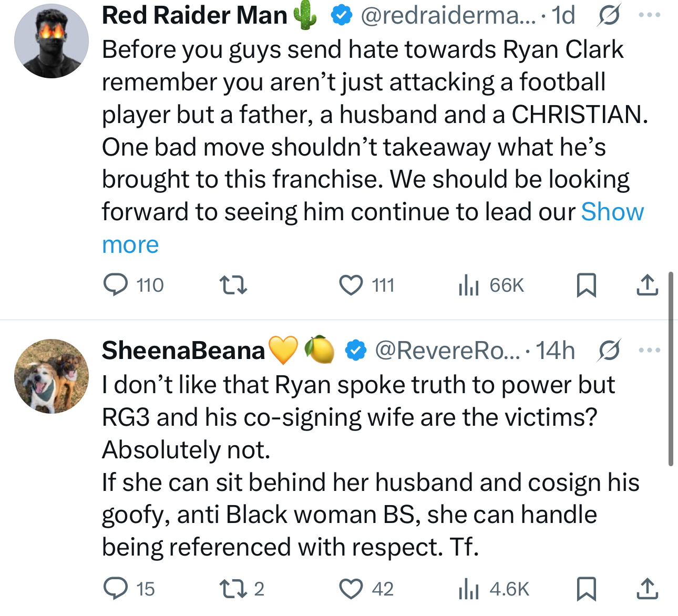The height and width of the screenshot is (616, 678).
Task: Reply to Red Raider Man's post
Action: pos(117,285)
